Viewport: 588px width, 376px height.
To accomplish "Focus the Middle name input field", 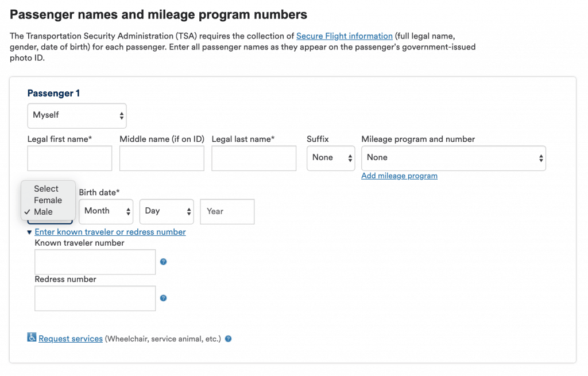I will point(161,158).
